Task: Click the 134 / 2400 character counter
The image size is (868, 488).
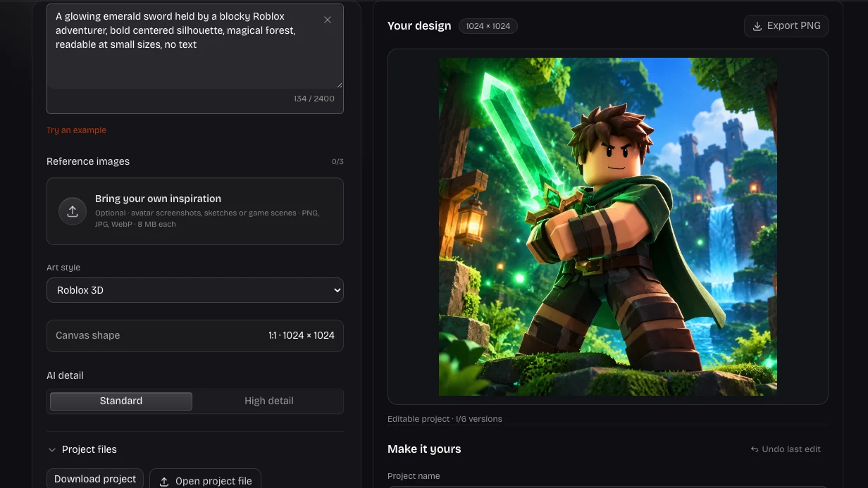Action: click(x=314, y=99)
